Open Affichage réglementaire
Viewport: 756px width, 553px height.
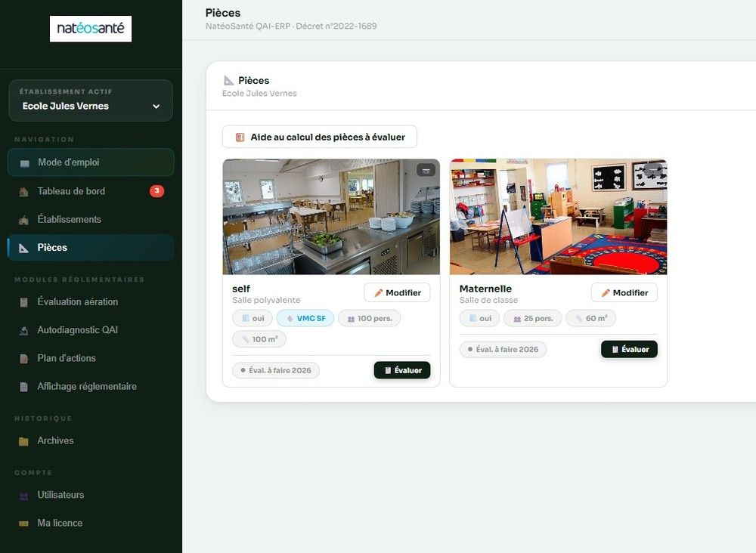tap(91, 386)
